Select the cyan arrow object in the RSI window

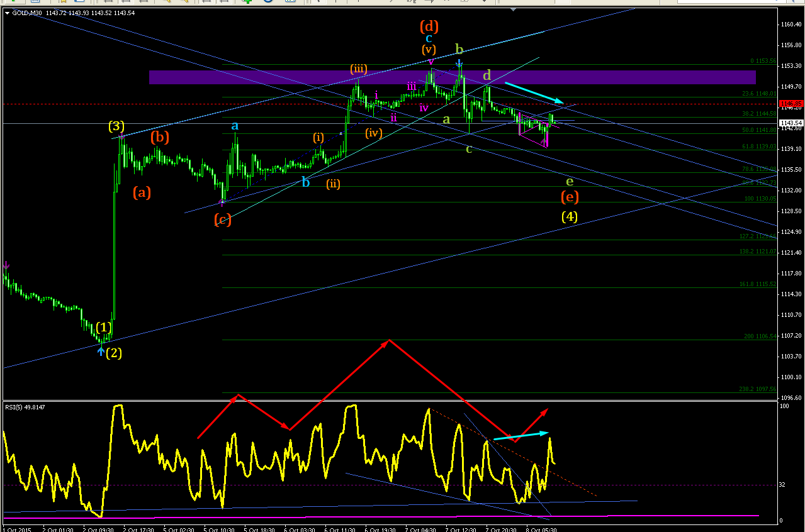[522, 435]
